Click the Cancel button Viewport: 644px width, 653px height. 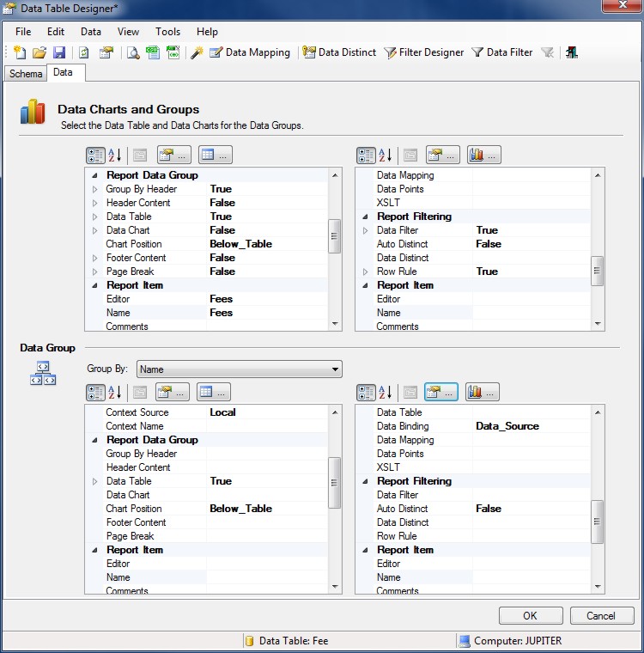601,615
